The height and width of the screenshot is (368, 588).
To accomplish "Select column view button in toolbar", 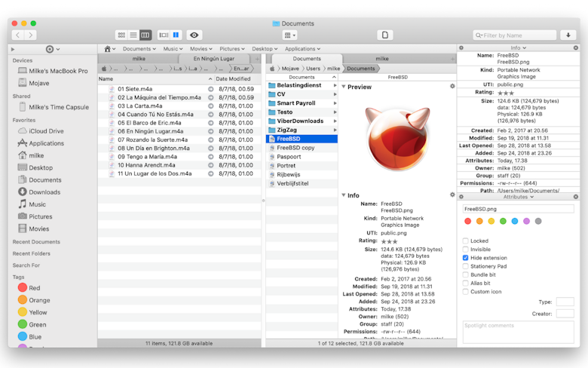I will pyautogui.click(x=145, y=35).
